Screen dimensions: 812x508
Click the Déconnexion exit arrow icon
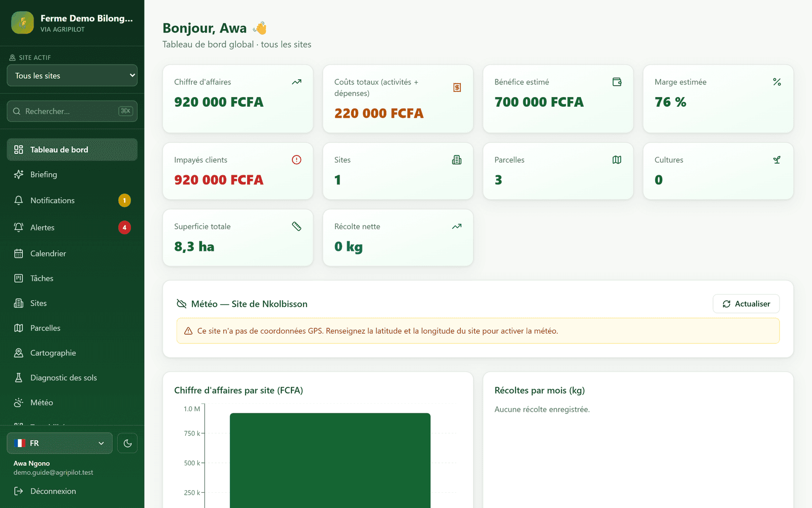[19, 491]
